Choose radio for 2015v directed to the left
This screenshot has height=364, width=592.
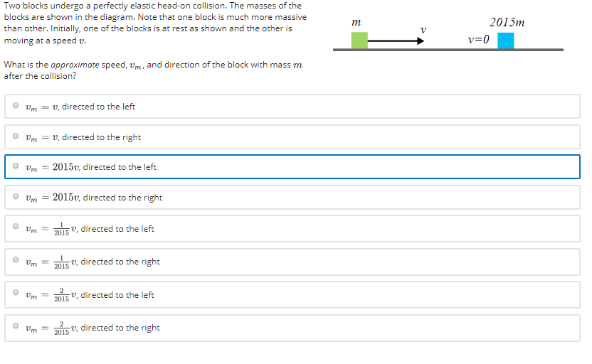coord(16,167)
